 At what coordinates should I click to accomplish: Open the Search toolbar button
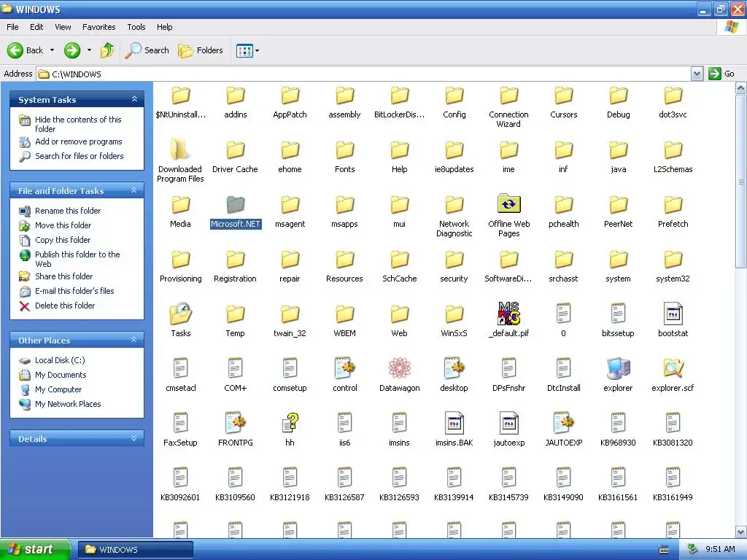point(147,50)
